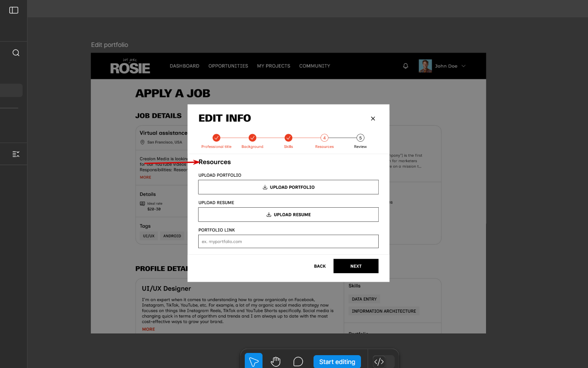588x368 pixels.
Task: Click the Upload Resume button
Action: (x=288, y=214)
